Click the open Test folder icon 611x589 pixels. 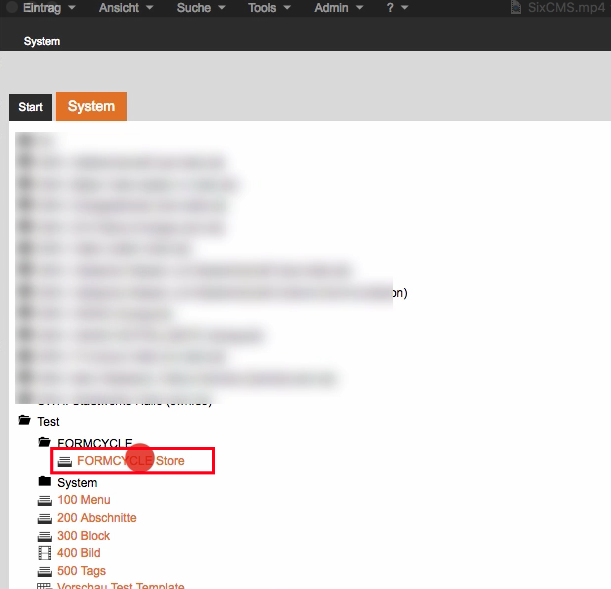[x=24, y=422]
